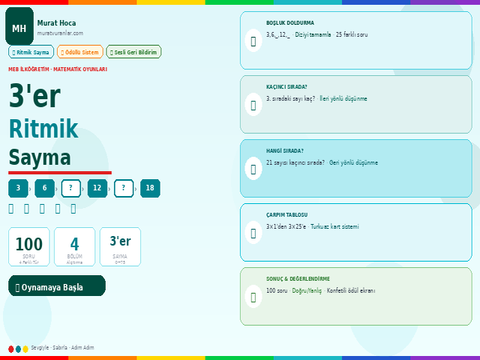Click the '3'er' heading text

click(x=35, y=96)
